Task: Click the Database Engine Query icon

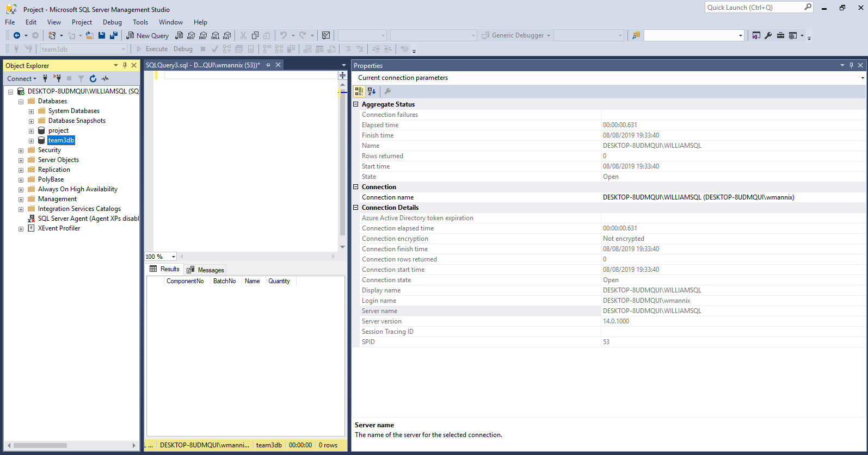Action: point(179,35)
